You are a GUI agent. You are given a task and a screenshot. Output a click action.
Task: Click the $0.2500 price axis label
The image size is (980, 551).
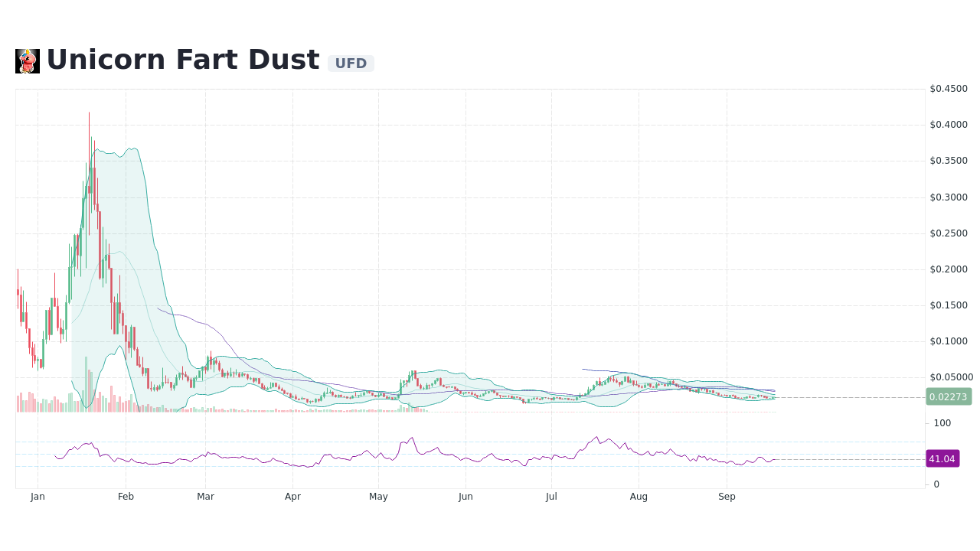[948, 233]
